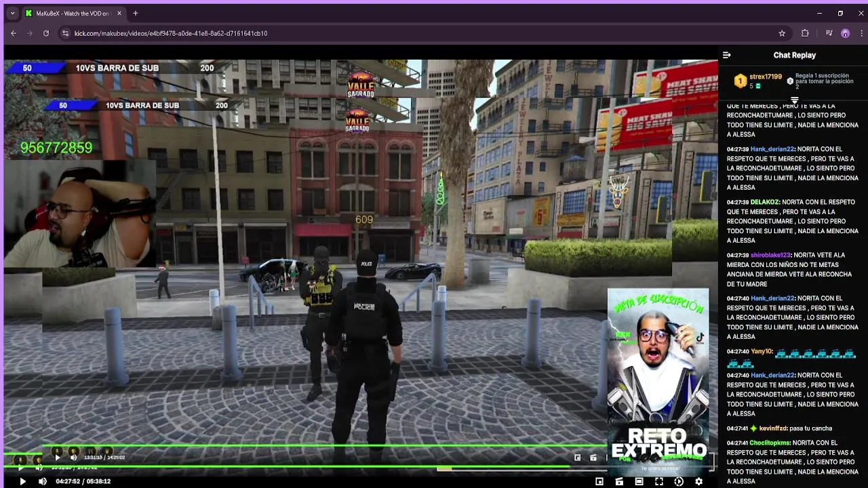Click the rank 2 silver badge

coord(790,81)
